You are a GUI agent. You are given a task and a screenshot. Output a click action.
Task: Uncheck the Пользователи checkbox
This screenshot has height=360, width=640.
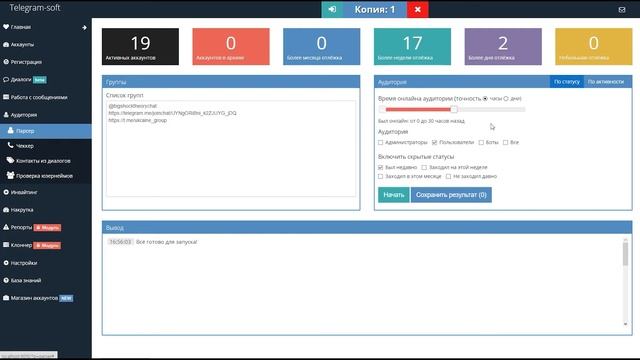click(x=434, y=142)
